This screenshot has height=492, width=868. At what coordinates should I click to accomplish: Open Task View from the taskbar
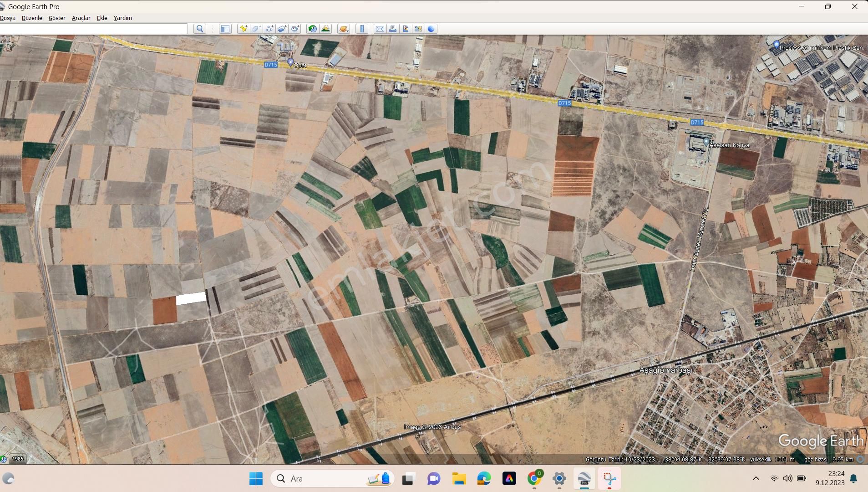click(x=408, y=478)
